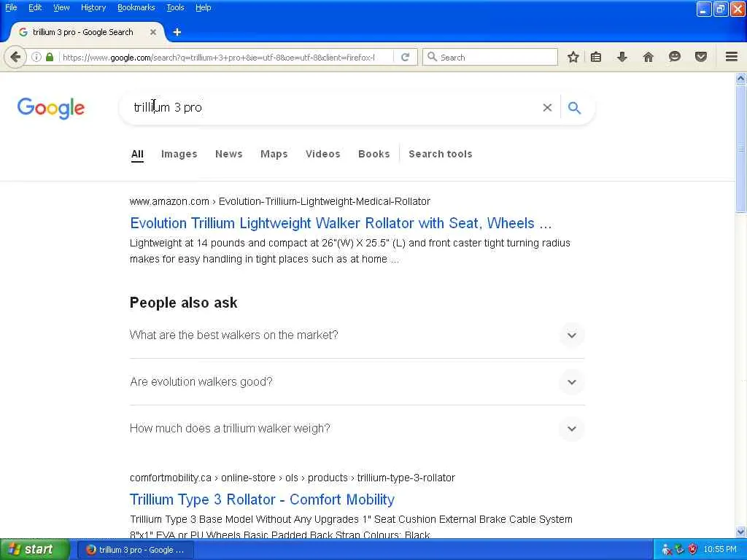Reload the page with the refresh icon
747x560 pixels.
click(x=406, y=57)
